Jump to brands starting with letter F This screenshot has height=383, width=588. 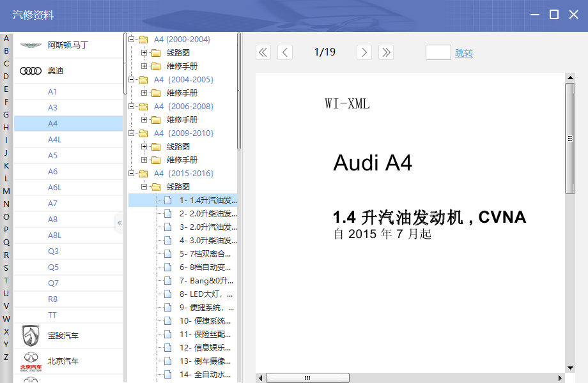6,102
